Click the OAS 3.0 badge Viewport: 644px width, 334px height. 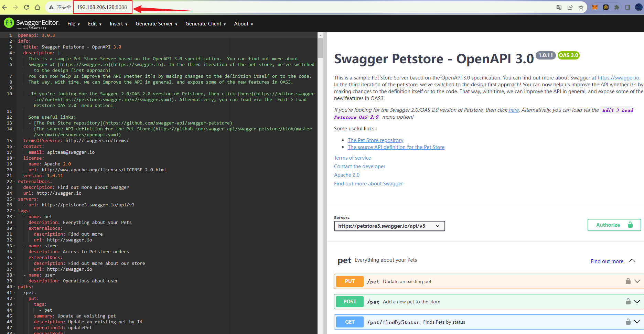coord(568,55)
